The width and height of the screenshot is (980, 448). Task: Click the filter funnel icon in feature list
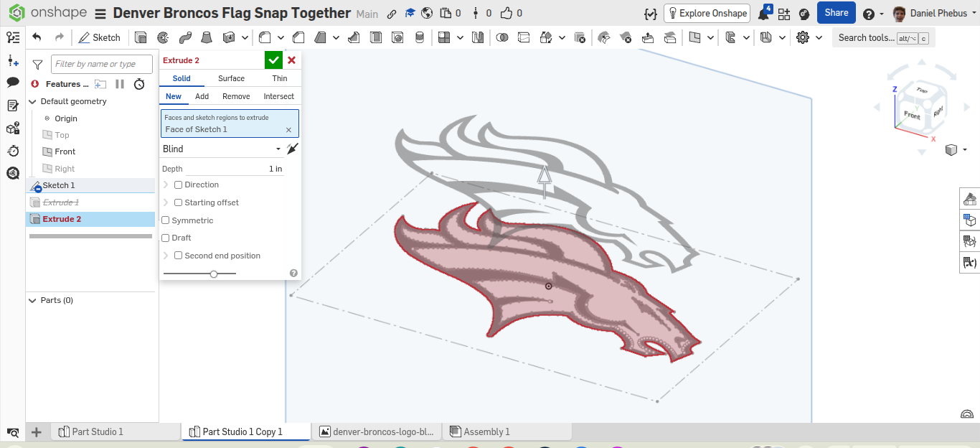pos(37,64)
